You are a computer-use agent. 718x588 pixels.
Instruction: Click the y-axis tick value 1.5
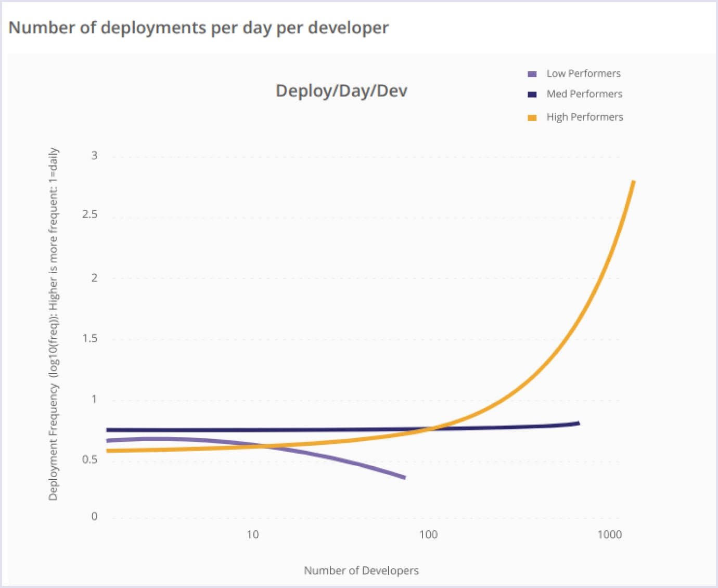tap(89, 338)
